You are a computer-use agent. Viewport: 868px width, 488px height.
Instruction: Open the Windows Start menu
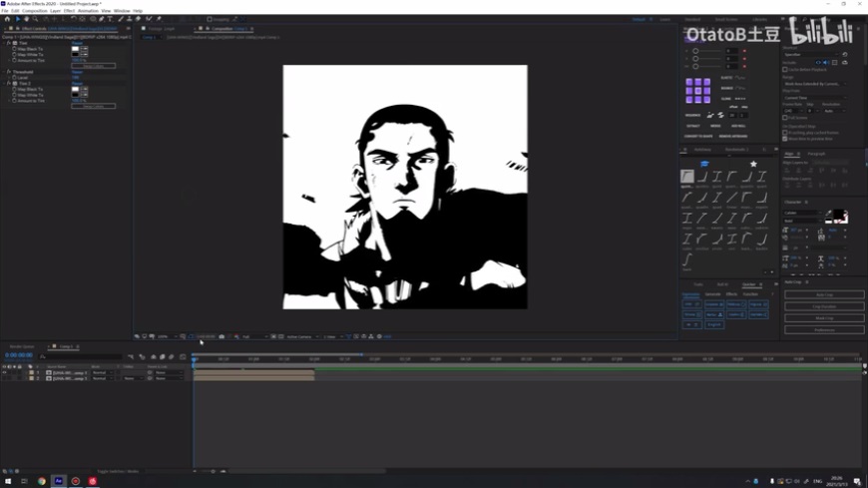click(x=8, y=481)
